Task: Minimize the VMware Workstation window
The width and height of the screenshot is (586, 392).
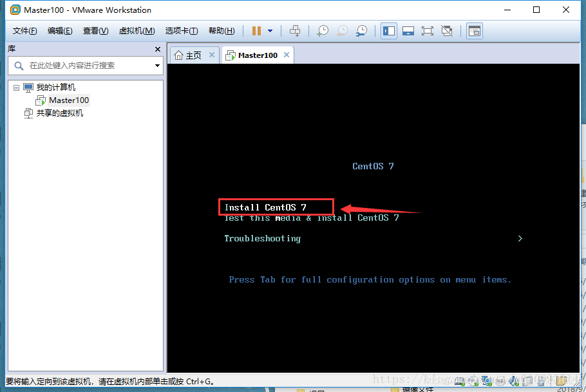Action: (507, 10)
